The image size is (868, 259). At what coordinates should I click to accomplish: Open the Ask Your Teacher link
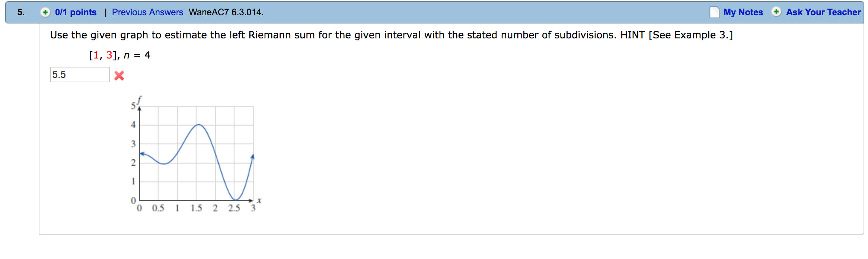(823, 12)
